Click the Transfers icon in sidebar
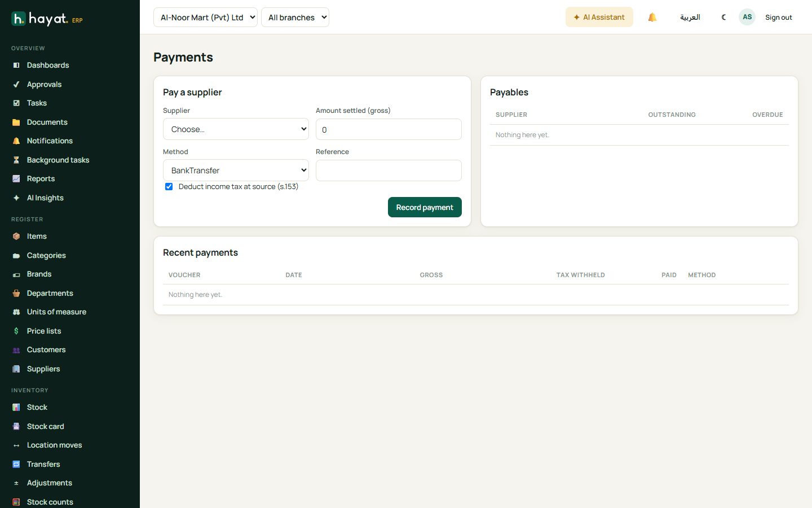 coord(16,465)
